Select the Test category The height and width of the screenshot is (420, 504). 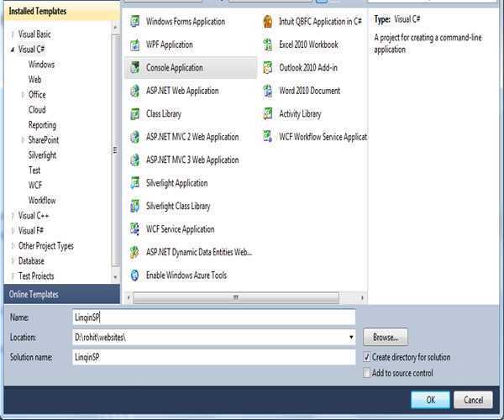[34, 171]
